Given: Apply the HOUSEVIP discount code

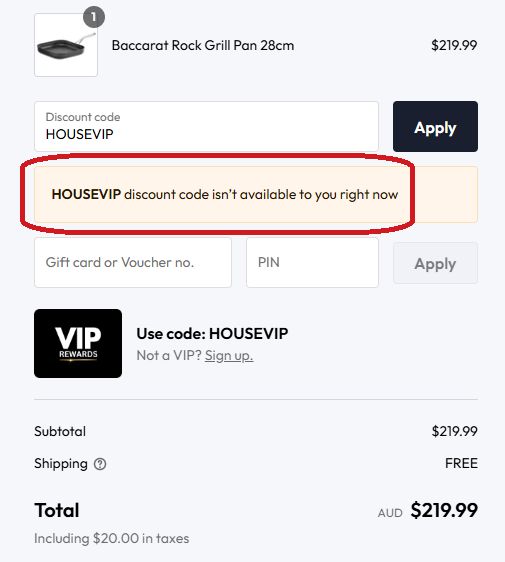Looking at the screenshot, I should point(435,127).
